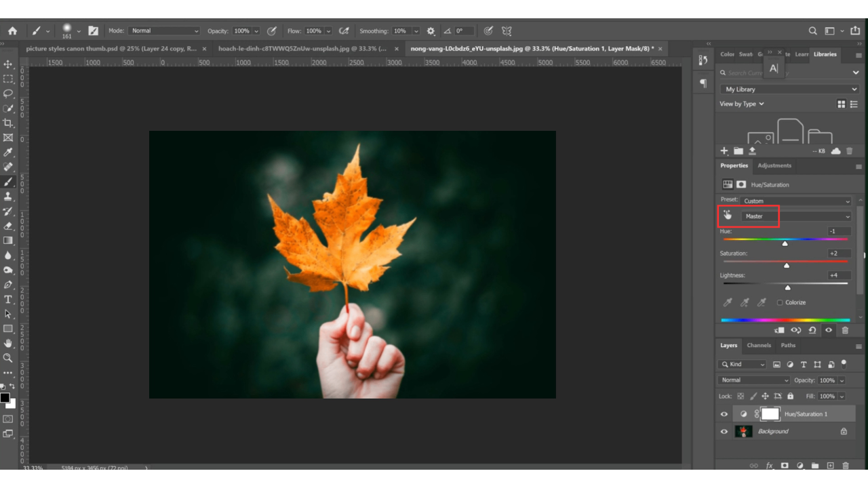Go to the Home screen
The image size is (868, 488).
coord(12,30)
